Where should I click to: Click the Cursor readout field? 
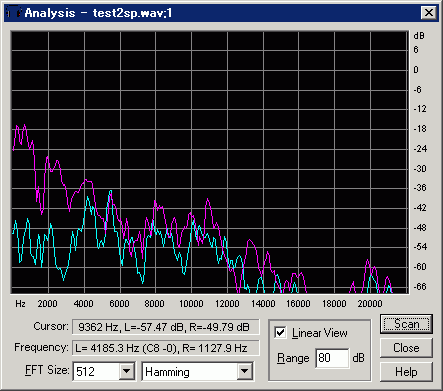coord(165,327)
